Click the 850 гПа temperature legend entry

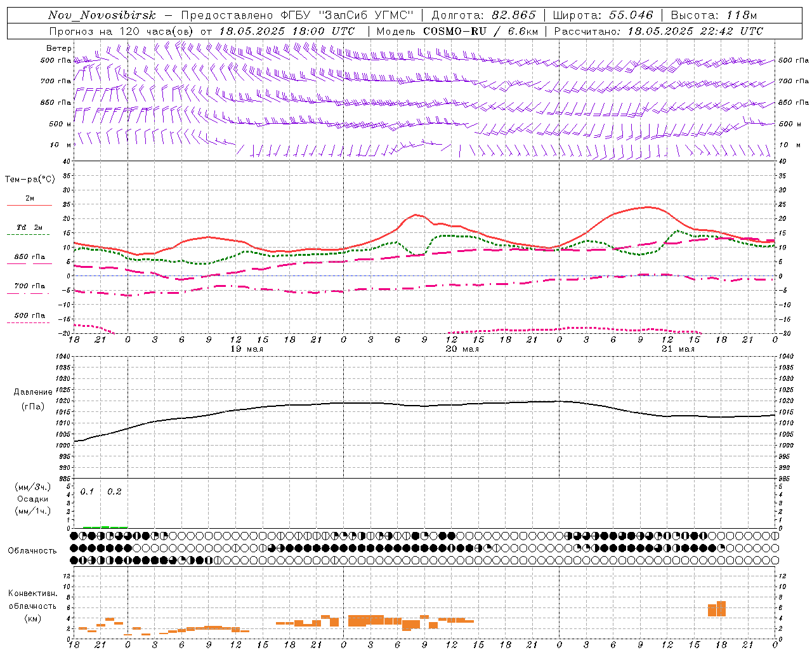pos(29,257)
